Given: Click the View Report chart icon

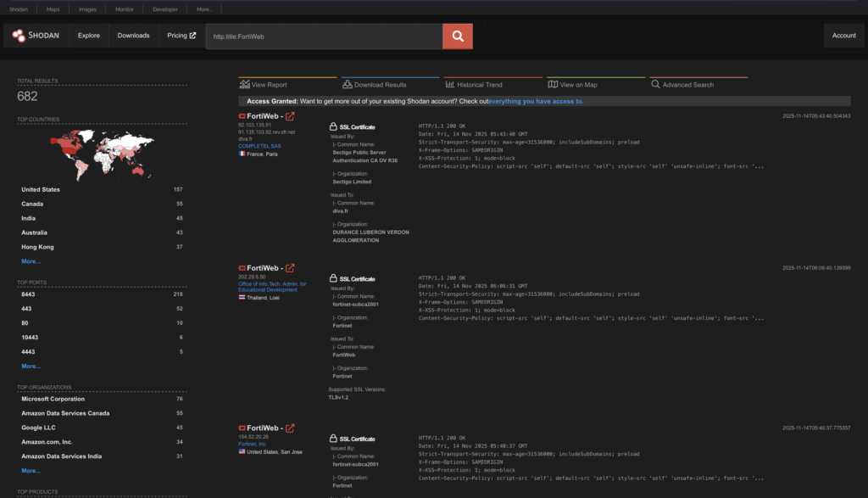Looking at the screenshot, I should click(245, 84).
